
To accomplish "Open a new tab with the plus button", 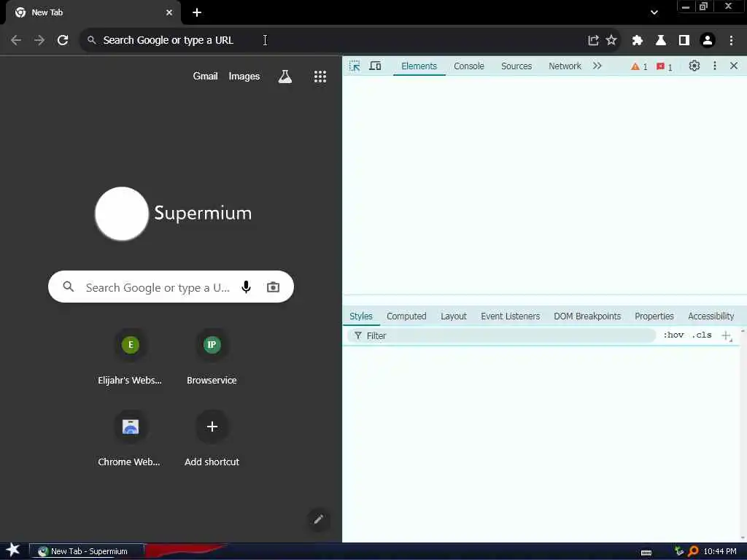I will [x=197, y=12].
